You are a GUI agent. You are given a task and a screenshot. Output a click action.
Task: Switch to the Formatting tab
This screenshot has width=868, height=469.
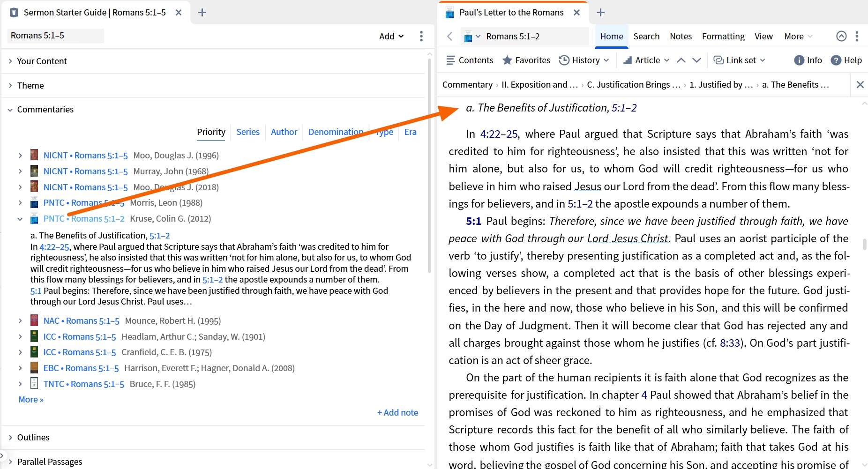click(723, 36)
